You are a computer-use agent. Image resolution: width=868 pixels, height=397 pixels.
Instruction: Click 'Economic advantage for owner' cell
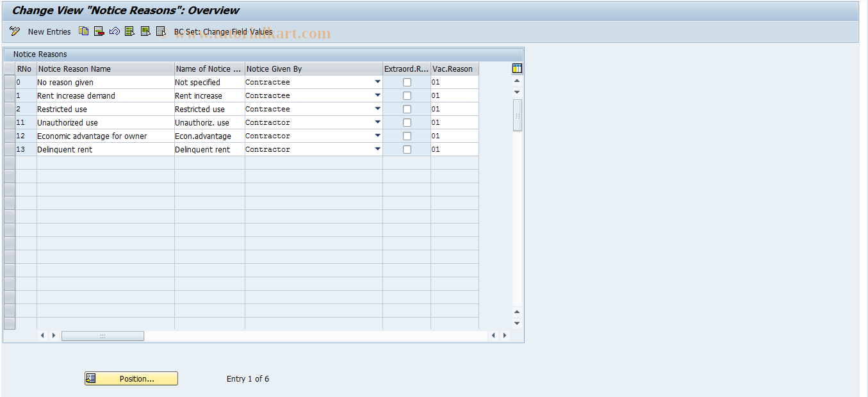tap(105, 136)
